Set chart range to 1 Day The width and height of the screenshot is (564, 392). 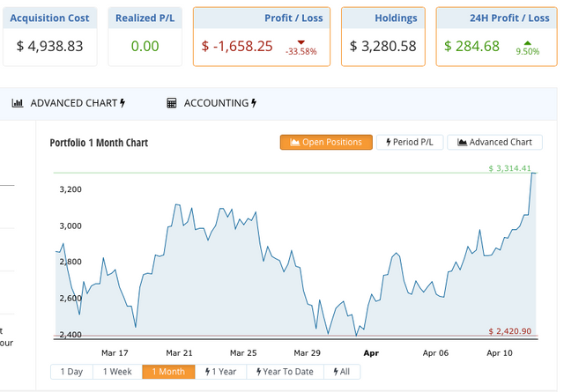coord(71,372)
